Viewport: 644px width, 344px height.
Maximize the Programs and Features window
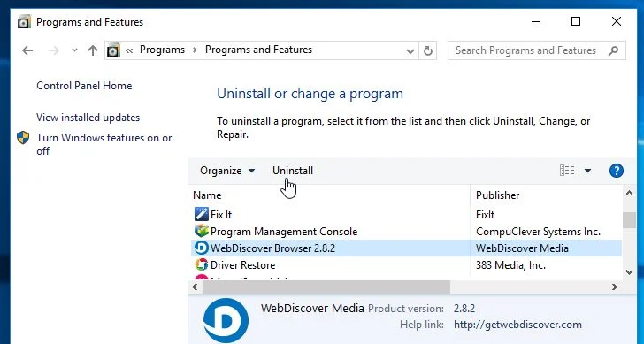tap(576, 21)
